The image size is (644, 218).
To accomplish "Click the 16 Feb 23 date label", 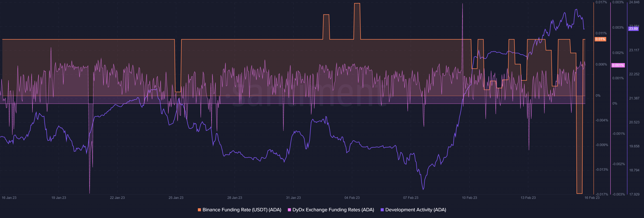I will pyautogui.click(x=592, y=198).
